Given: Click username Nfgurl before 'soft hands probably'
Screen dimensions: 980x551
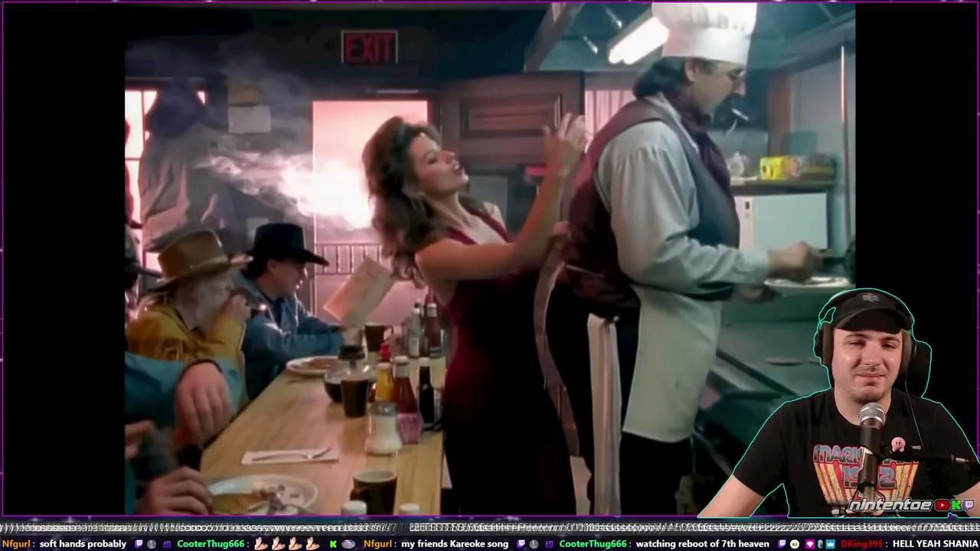Looking at the screenshot, I should (x=15, y=544).
